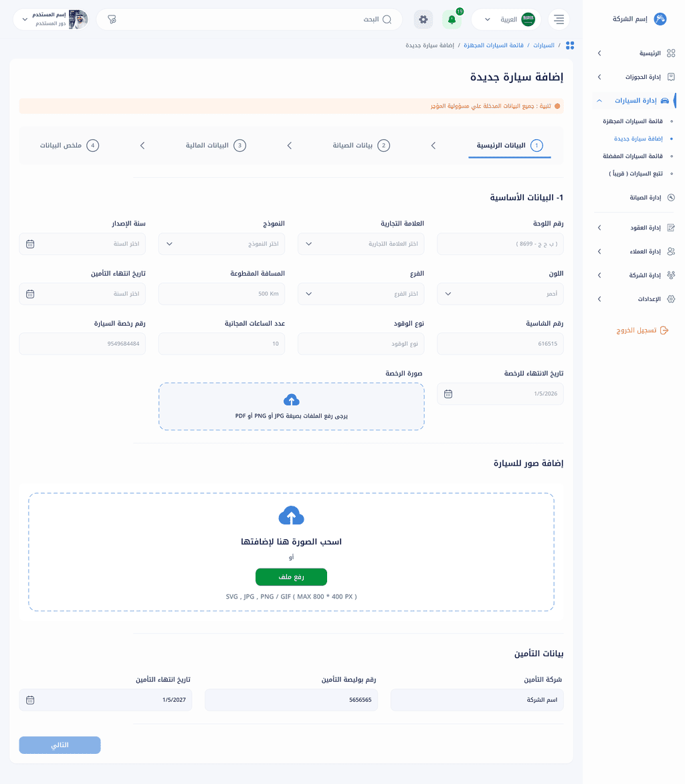
Task: Expand الرئيسية sidebar chevron
Action: pos(599,53)
